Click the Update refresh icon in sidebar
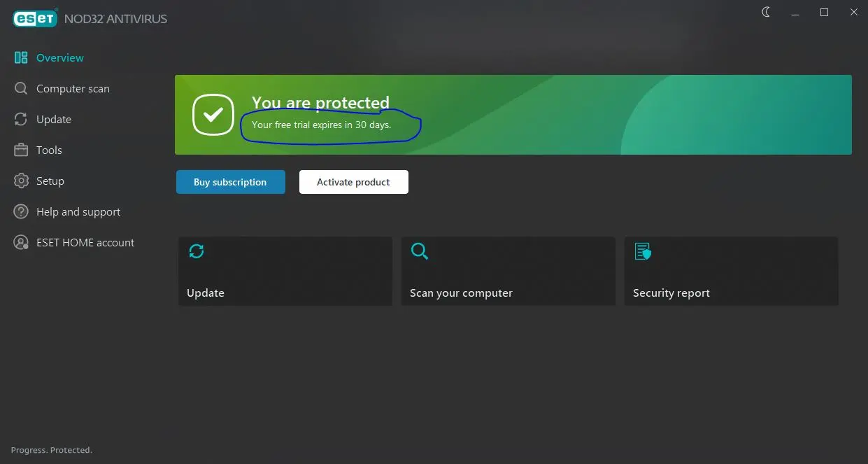 point(21,120)
